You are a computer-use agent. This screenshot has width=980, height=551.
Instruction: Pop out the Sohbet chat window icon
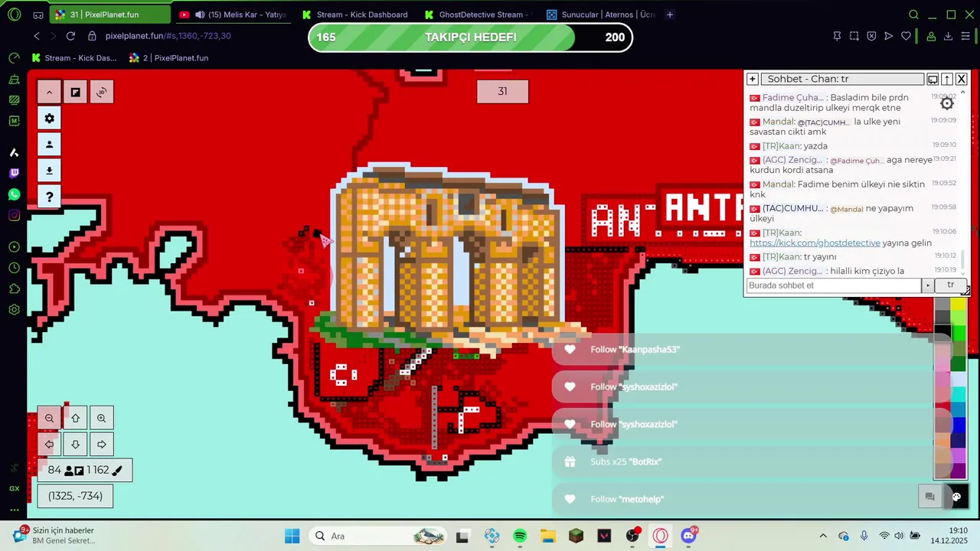[x=933, y=79]
